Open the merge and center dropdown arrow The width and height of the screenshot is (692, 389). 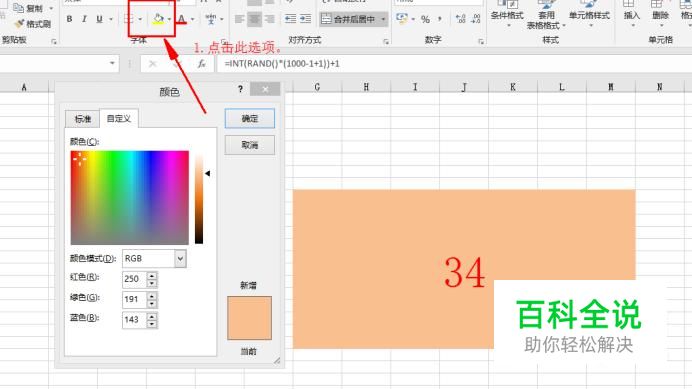click(x=383, y=19)
